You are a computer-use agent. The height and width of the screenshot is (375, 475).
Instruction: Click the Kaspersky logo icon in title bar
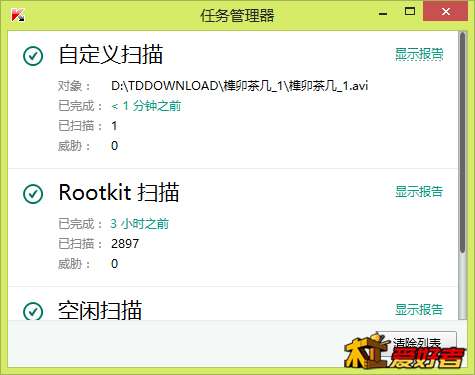pos(17,15)
